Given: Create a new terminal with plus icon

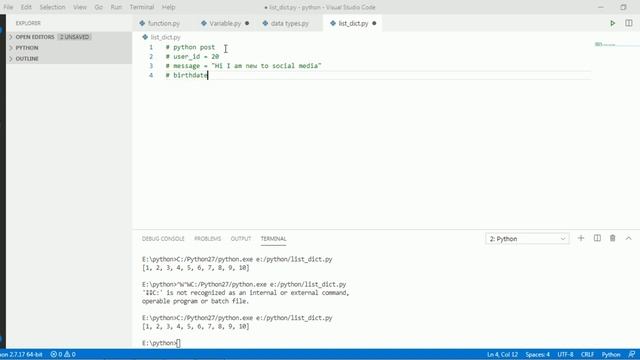Looking at the screenshot, I should pyautogui.click(x=581, y=238).
